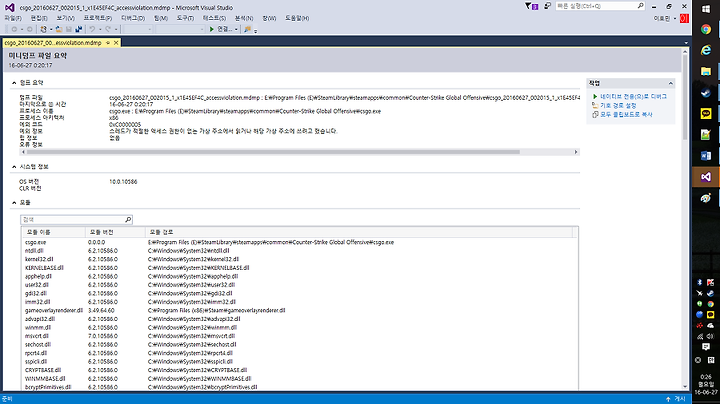This screenshot has height=404, width=720.
Task: Click the green start debugging arrow
Action: pyautogui.click(x=212, y=29)
